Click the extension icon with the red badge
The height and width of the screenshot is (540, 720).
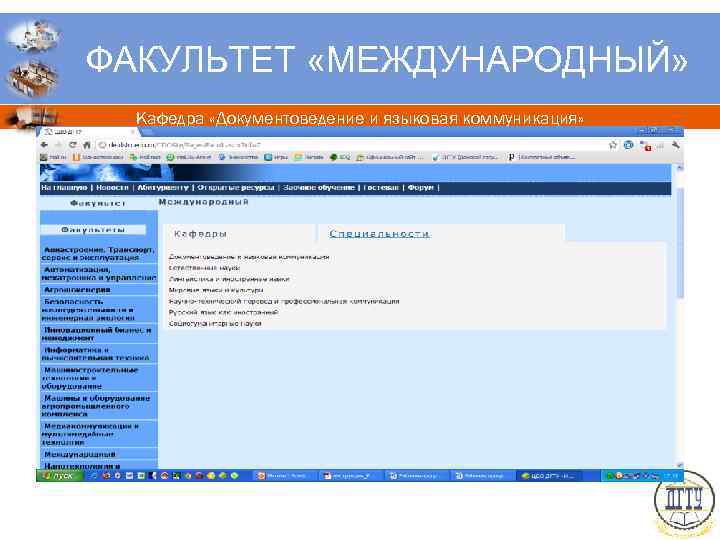(646, 146)
